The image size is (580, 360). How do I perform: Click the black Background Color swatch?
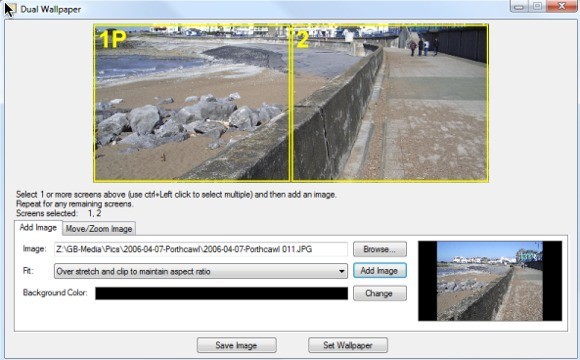pos(221,293)
